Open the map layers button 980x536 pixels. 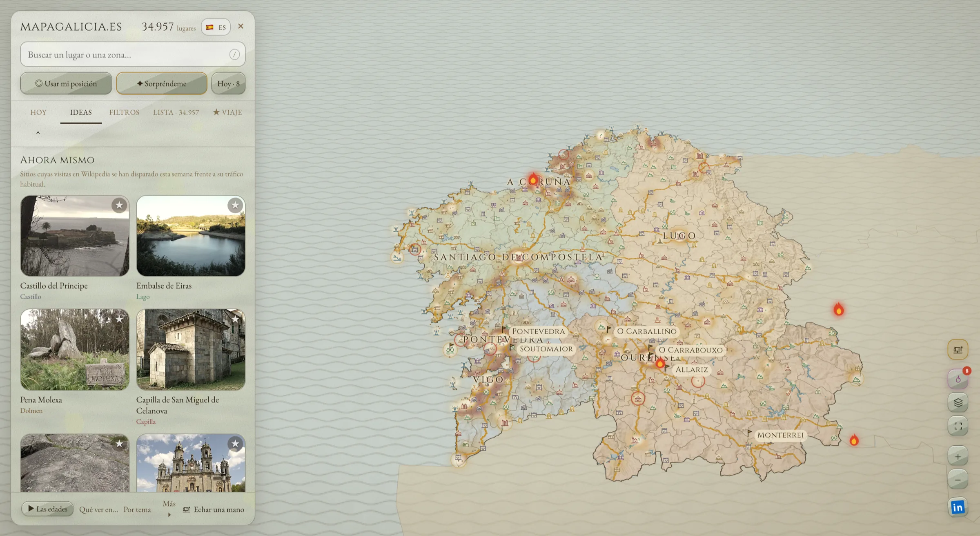(x=958, y=402)
